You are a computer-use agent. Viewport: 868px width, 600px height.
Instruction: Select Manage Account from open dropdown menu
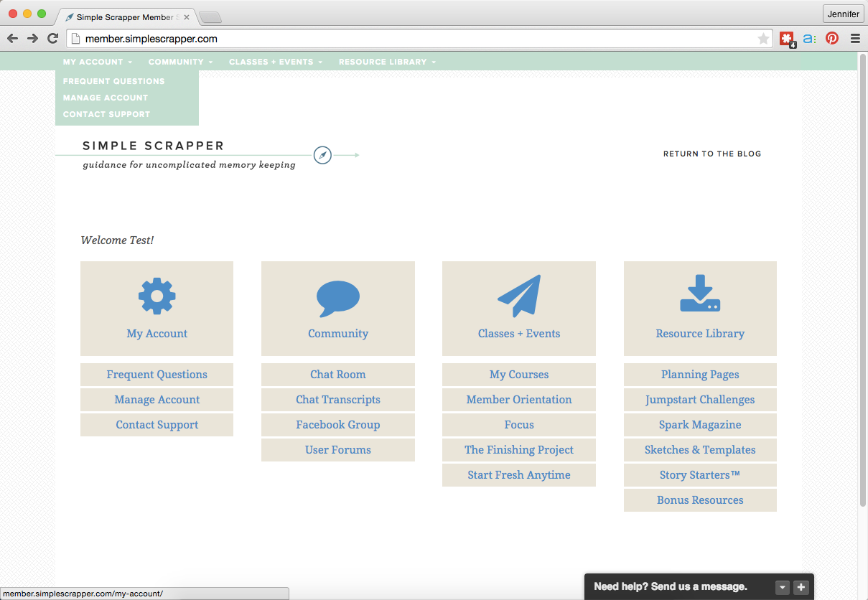click(x=106, y=98)
